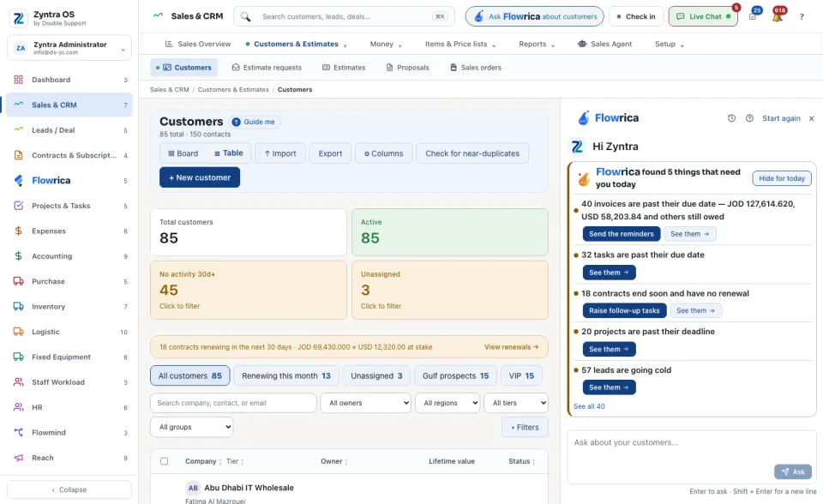Open Contracts & Subscriptions sidebar icon
This screenshot has height=504, width=823.
(18, 155)
